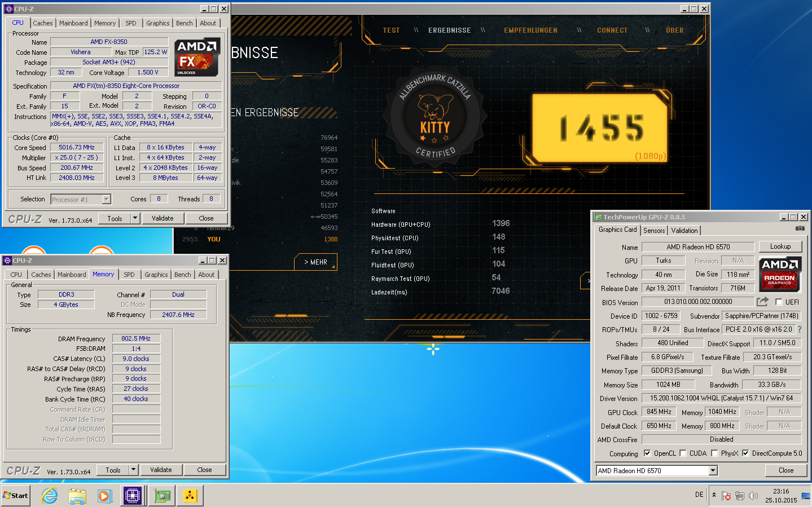
Task: Open Tools dropdown arrow in top CPU-Z window
Action: tap(135, 218)
